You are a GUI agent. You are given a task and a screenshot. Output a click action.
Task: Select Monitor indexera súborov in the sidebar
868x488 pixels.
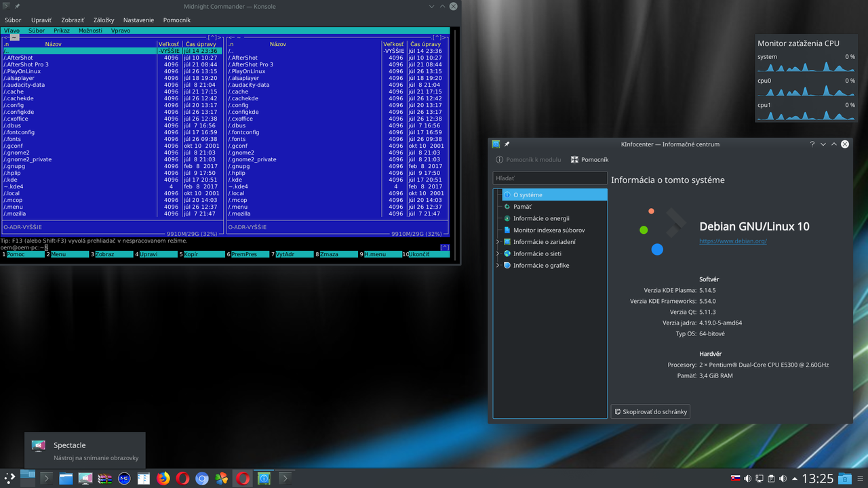pos(550,230)
